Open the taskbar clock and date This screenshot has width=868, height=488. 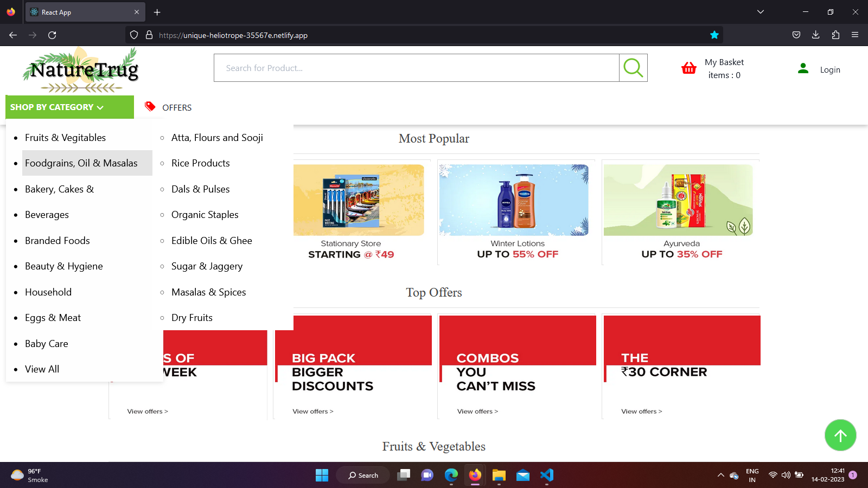coord(828,475)
